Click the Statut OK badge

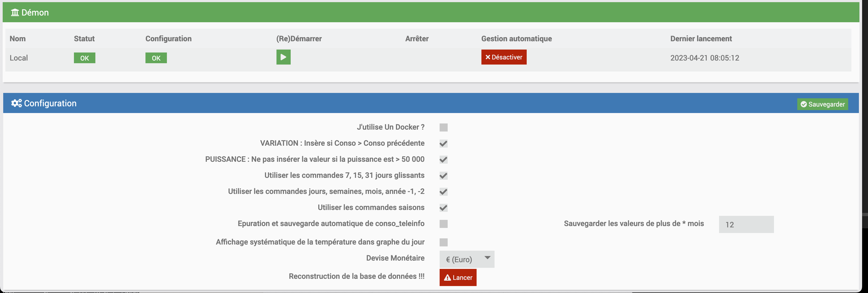pos(85,58)
